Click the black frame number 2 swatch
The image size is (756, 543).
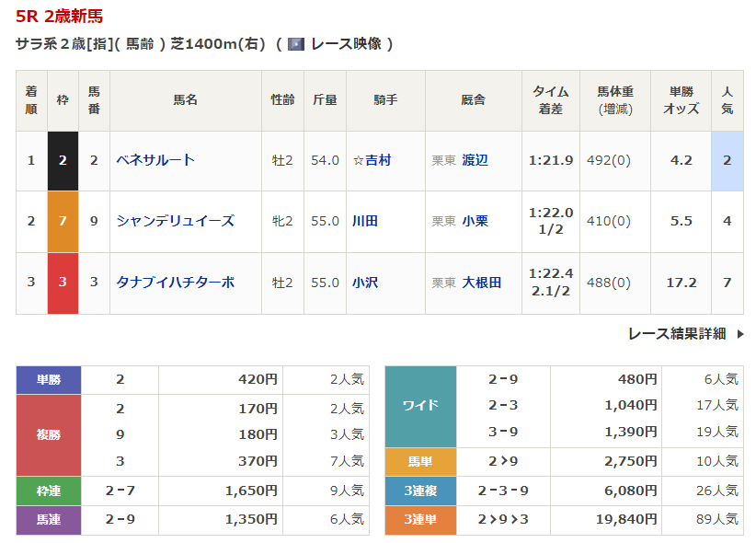tap(63, 160)
